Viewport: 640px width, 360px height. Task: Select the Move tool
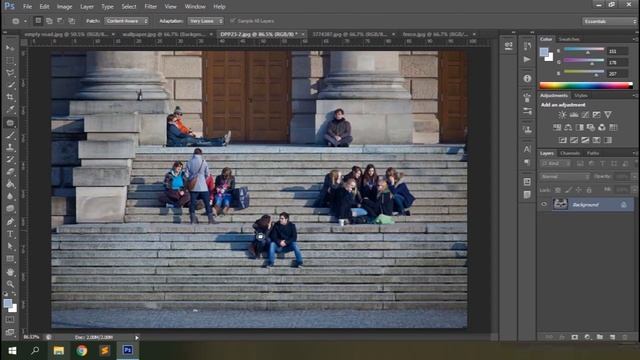coord(10,48)
